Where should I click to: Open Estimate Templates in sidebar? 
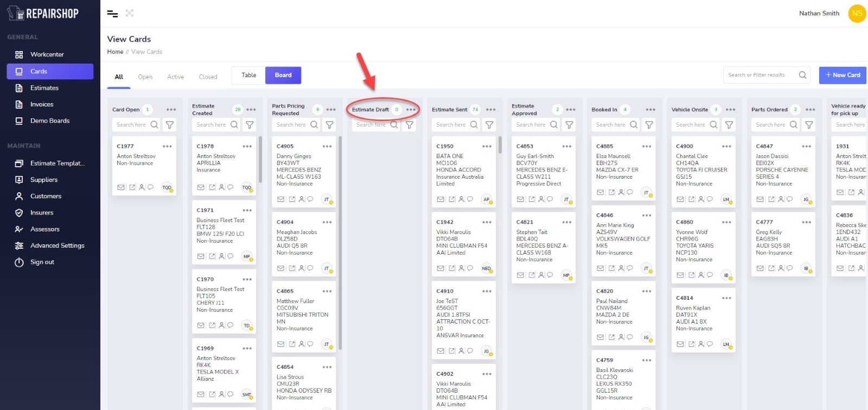pos(58,163)
